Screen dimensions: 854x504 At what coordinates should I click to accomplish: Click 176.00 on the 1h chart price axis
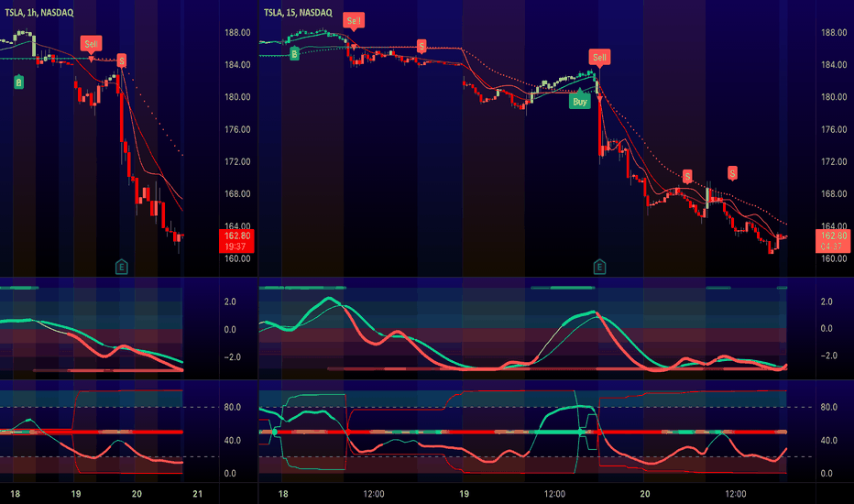pos(237,130)
